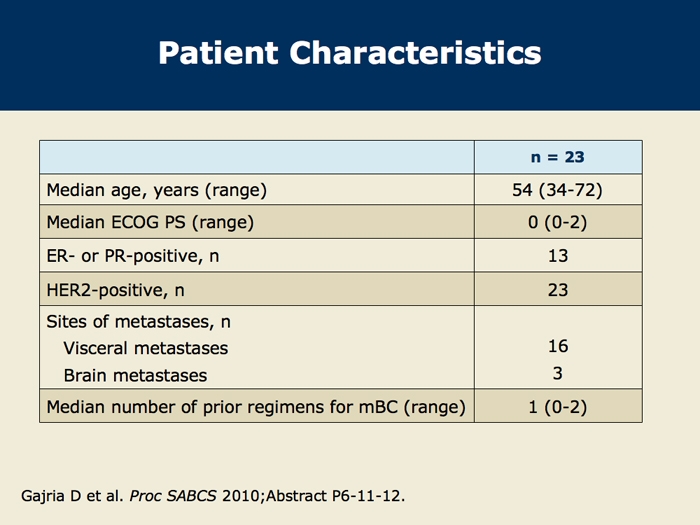Select the value 16 for visceral metastases
The width and height of the screenshot is (700, 525).
pos(557,346)
